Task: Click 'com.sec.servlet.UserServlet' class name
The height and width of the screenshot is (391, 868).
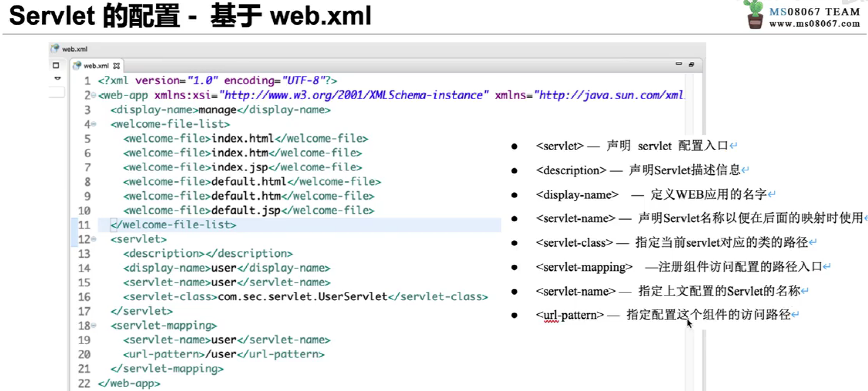Action: [x=303, y=297]
